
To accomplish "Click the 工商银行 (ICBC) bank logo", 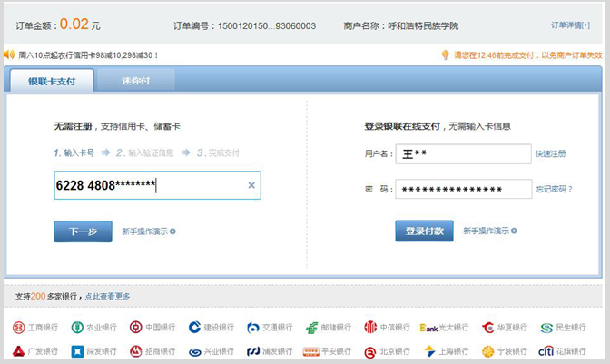I will 19,328.
